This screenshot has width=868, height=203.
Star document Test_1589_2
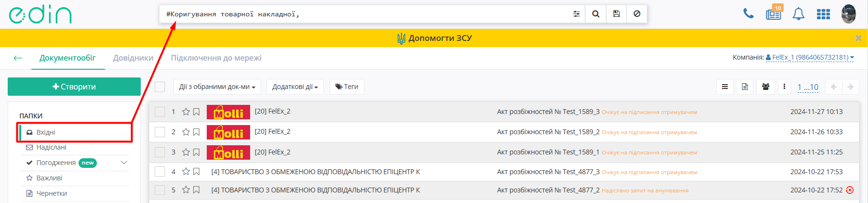click(x=186, y=132)
